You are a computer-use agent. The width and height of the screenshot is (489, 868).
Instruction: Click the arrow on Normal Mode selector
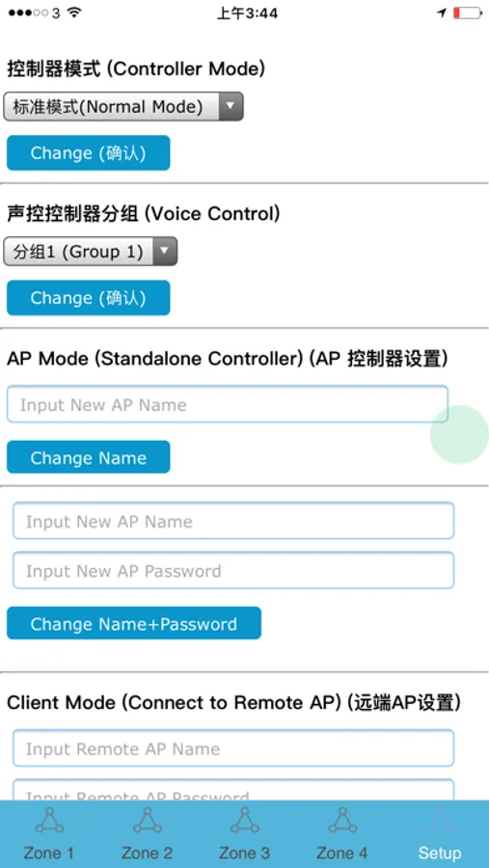coord(231,106)
